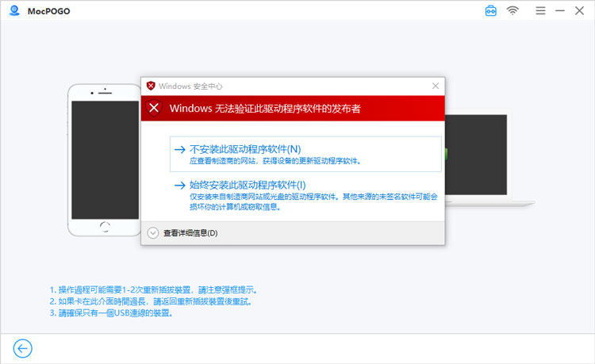Click the red X error icon in banner
Screen dimensions: 595x364
tap(155, 108)
